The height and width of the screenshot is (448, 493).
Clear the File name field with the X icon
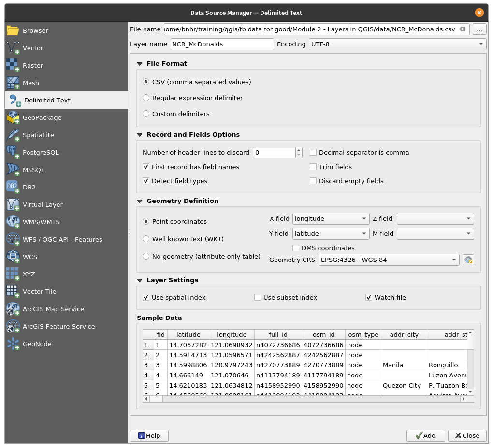coord(463,29)
